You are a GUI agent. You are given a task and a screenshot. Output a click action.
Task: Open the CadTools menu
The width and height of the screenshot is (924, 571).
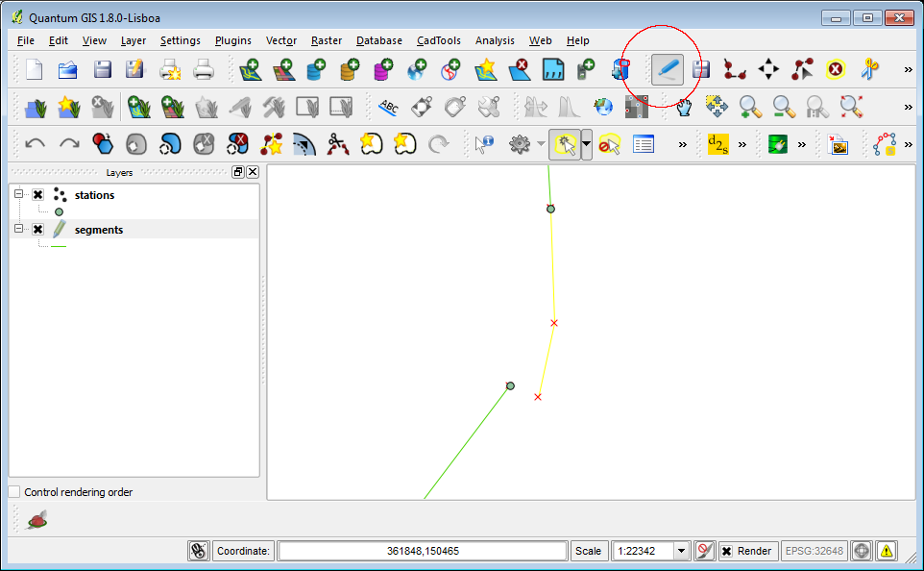click(438, 40)
